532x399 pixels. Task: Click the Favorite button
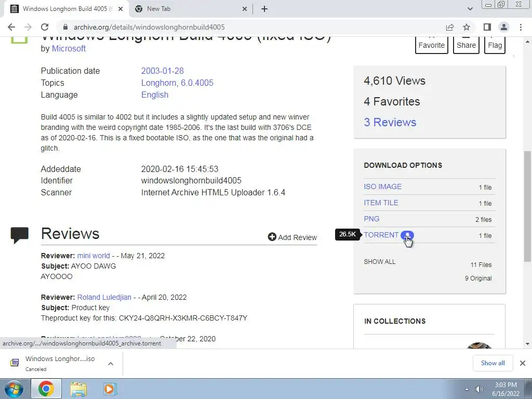coord(431,45)
